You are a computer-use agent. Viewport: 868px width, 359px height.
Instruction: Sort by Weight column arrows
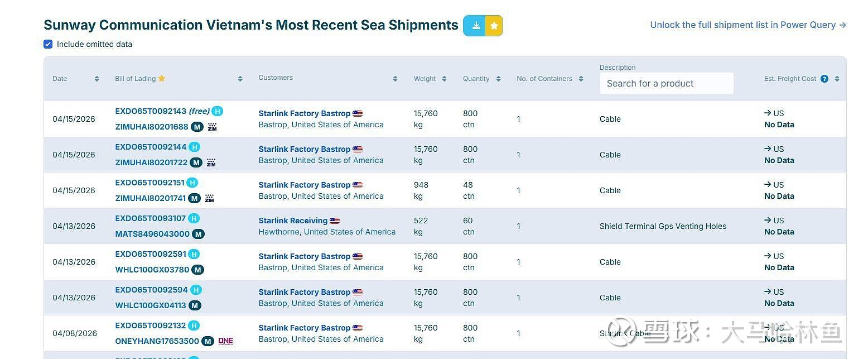coord(444,79)
